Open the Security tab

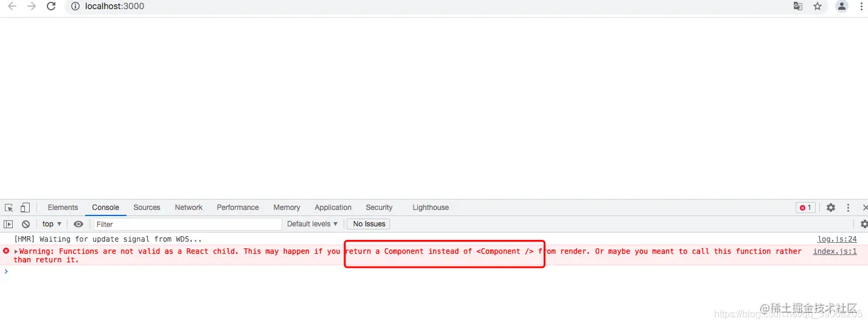[379, 208]
